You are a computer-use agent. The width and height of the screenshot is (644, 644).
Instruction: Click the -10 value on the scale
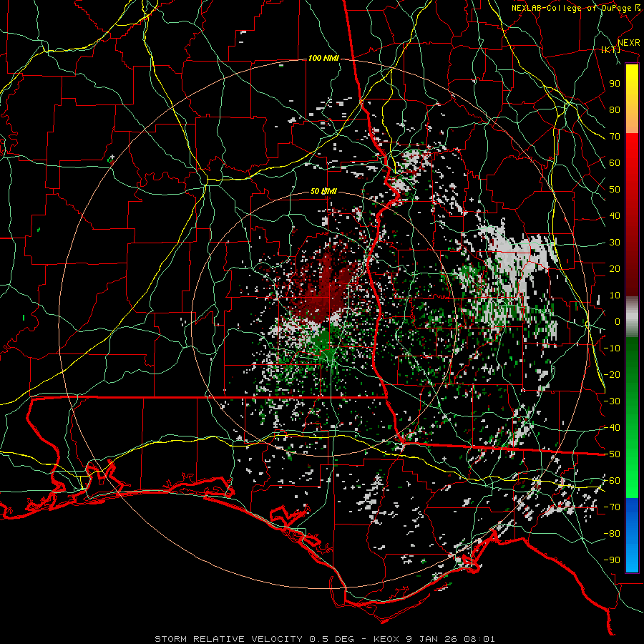coord(612,348)
